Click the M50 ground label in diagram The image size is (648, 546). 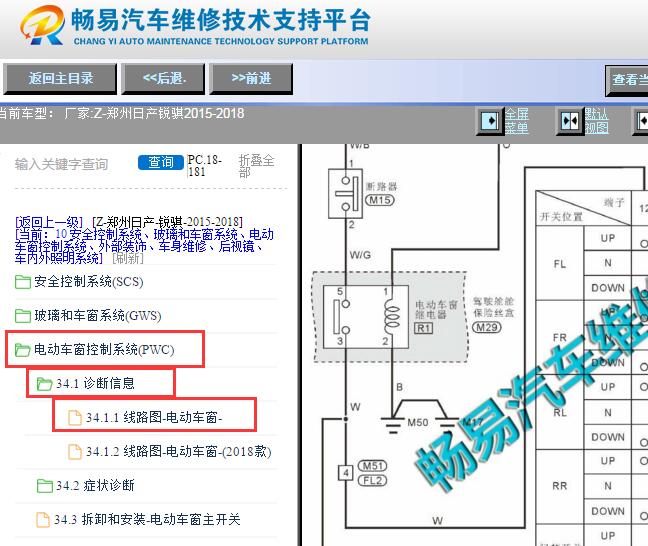(x=418, y=422)
